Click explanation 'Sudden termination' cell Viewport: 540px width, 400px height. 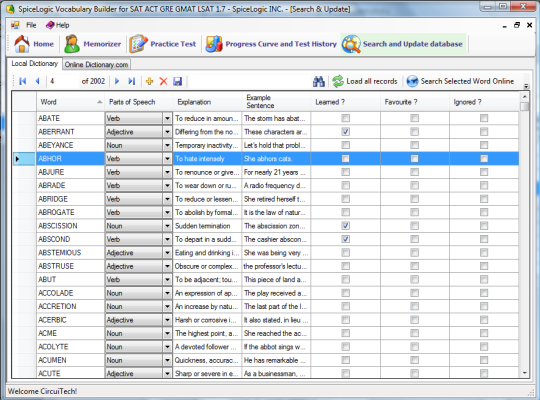point(207,226)
